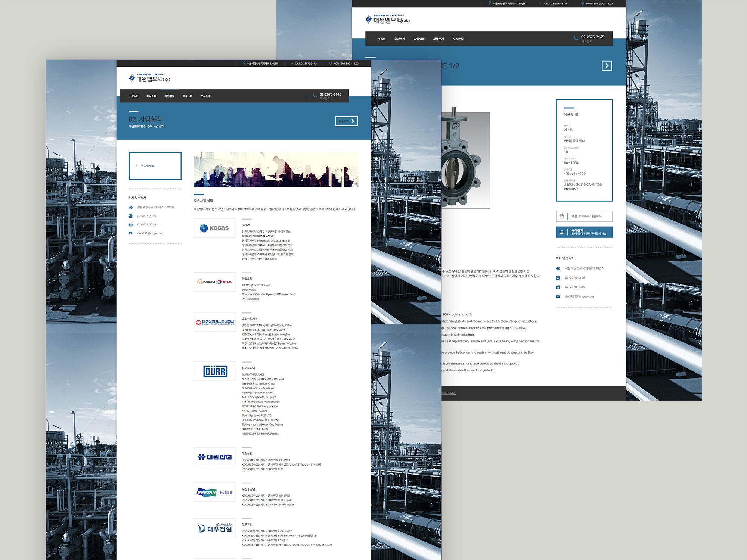The height and width of the screenshot is (560, 747).
Task: Open 회사소개 in the back page navigation
Action: coord(400,39)
